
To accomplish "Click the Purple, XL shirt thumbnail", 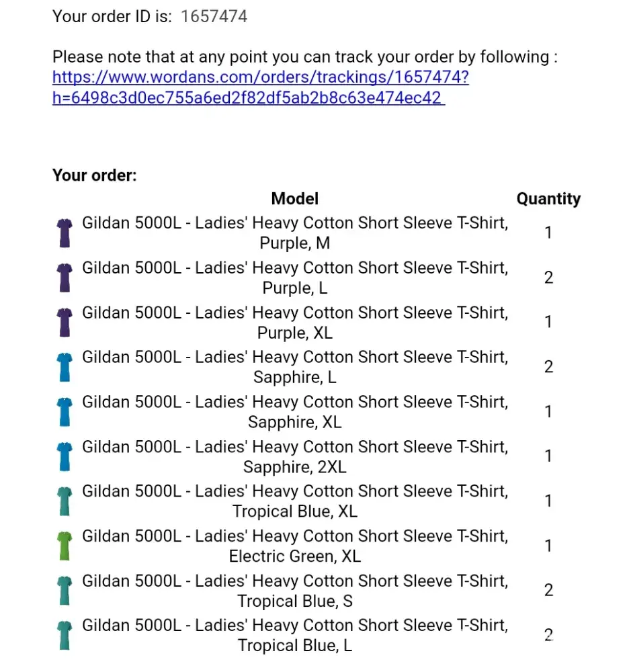I will 65,322.
